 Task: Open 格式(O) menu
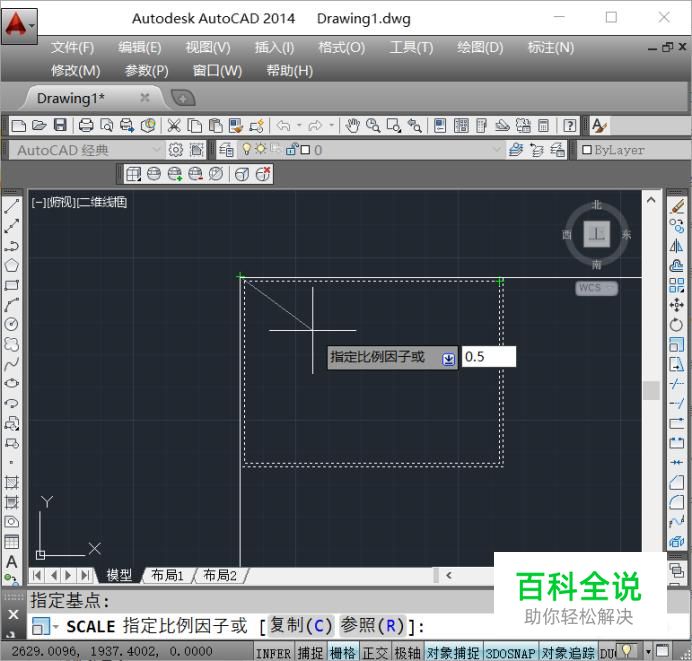(x=342, y=48)
